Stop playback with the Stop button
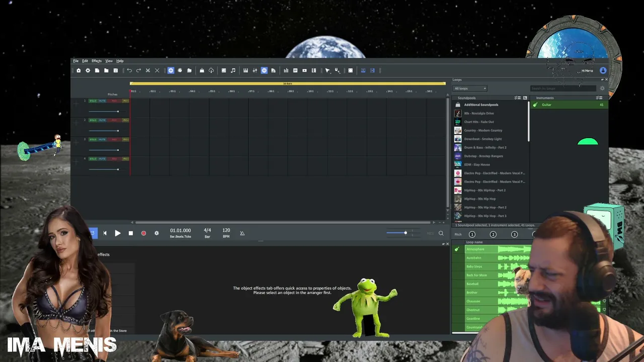 click(131, 233)
